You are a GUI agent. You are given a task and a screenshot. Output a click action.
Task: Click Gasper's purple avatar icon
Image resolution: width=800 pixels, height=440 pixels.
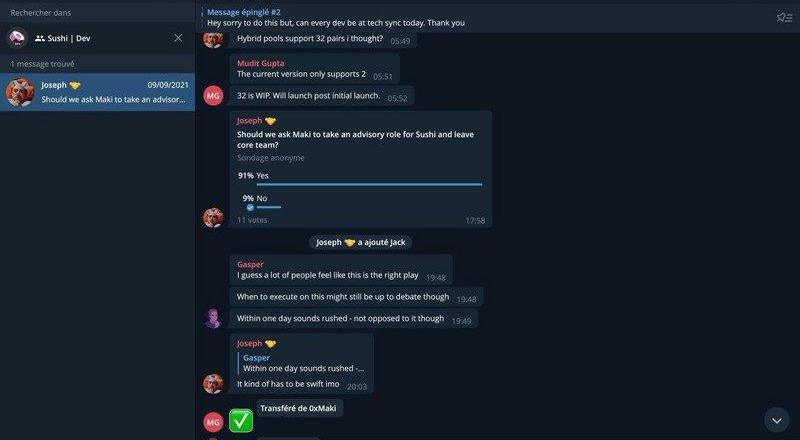[213, 318]
